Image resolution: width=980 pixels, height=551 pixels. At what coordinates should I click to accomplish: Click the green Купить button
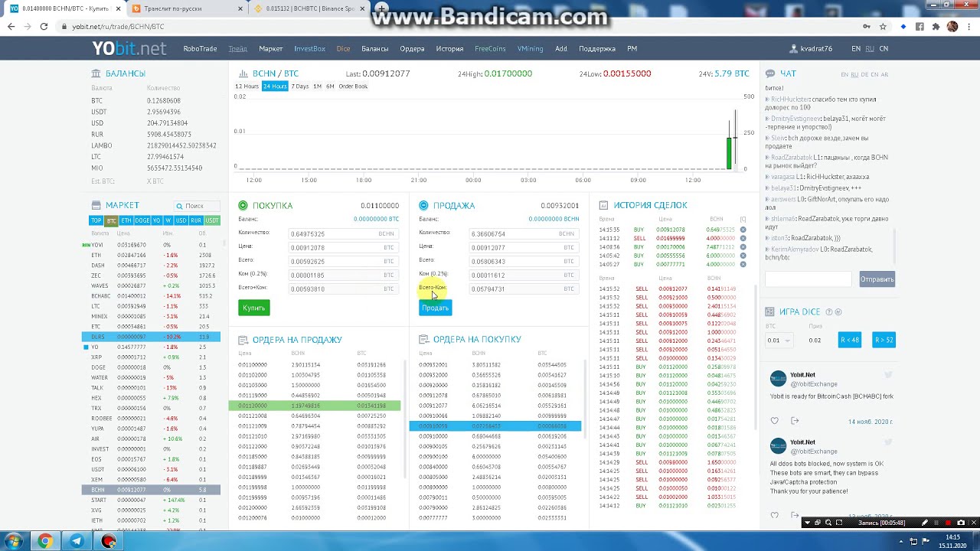pos(254,308)
